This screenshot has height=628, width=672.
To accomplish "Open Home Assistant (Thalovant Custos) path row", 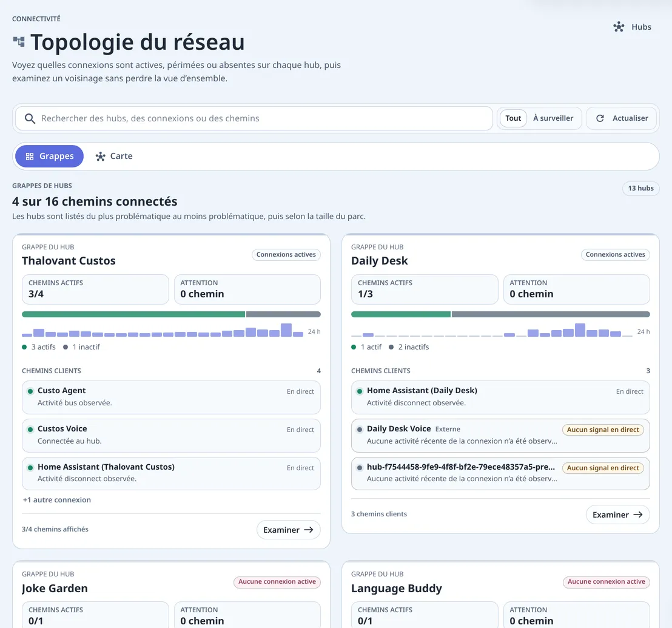I will 171,473.
